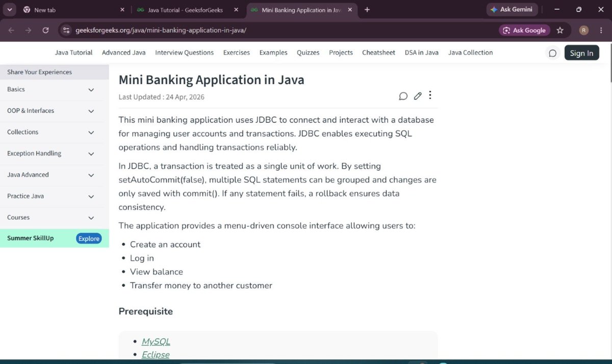Go forward with the browser forward arrow

tap(29, 30)
